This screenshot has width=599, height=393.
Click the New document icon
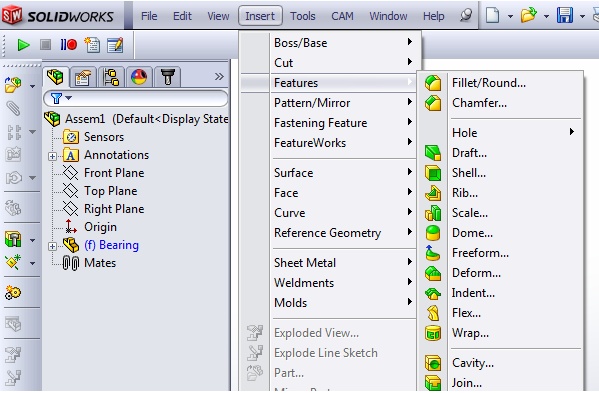[492, 16]
